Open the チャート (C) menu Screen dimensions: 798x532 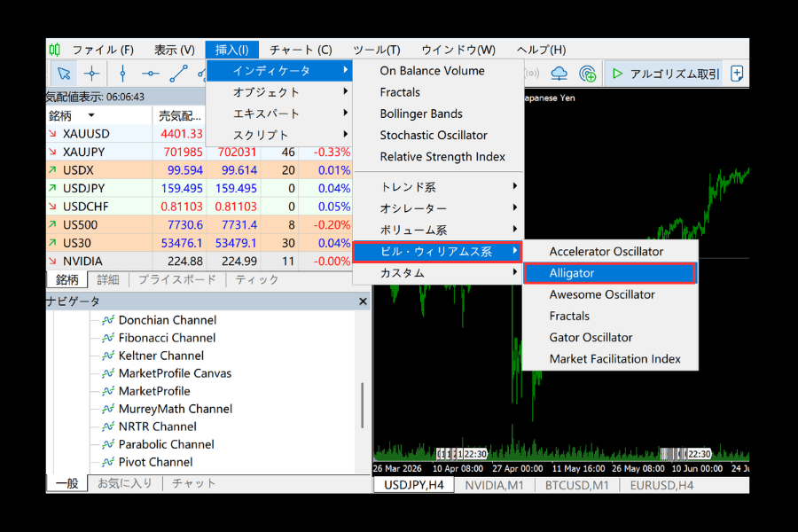(301, 50)
